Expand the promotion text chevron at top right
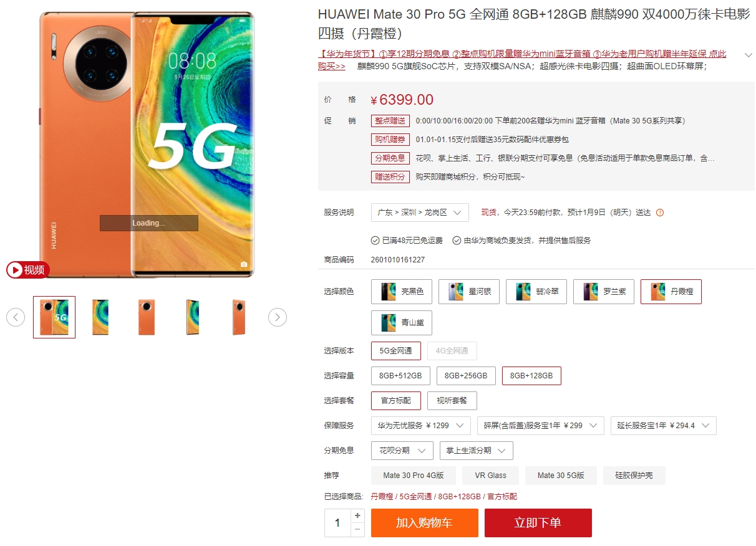Screen dimensions: 756x546 point(749,55)
